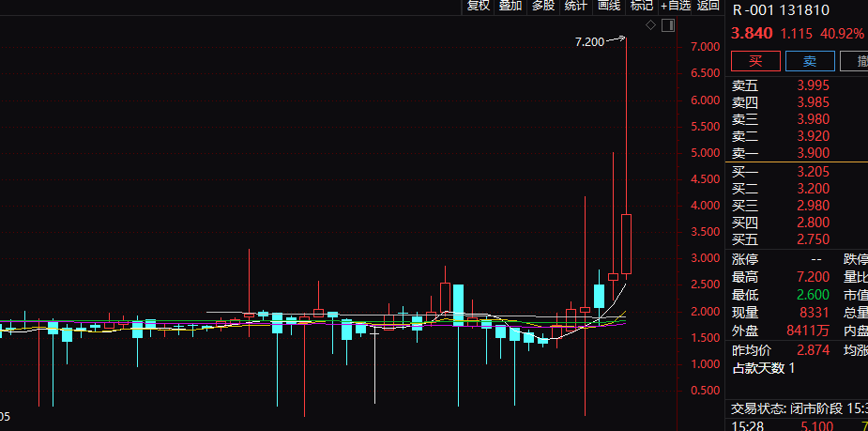Select the 买一 price 3.205
The height and width of the screenshot is (431, 868).
pos(813,172)
